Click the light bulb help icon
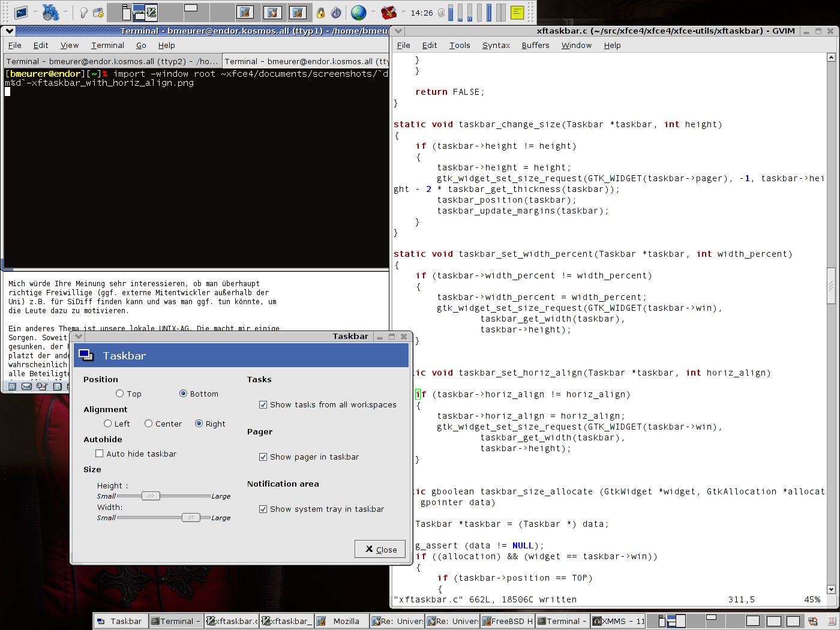Image resolution: width=840 pixels, height=630 pixels. click(84, 12)
